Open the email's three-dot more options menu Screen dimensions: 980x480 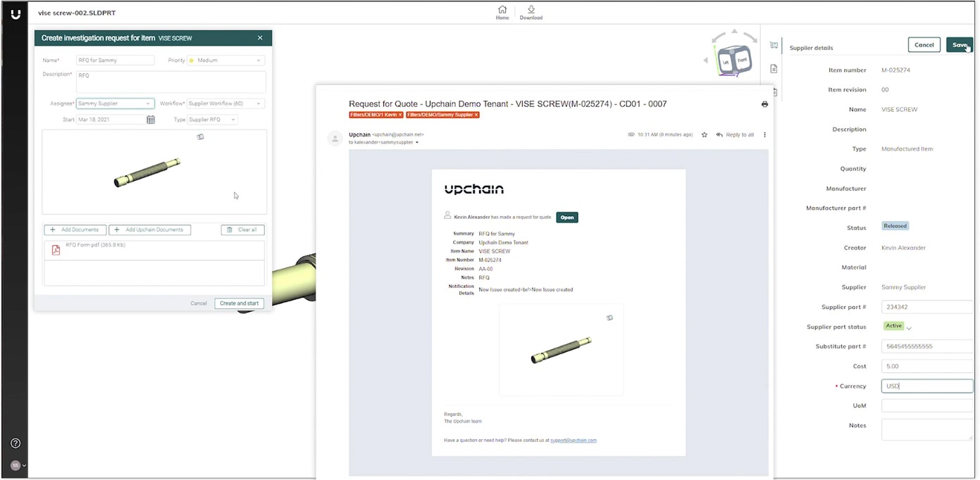[764, 134]
